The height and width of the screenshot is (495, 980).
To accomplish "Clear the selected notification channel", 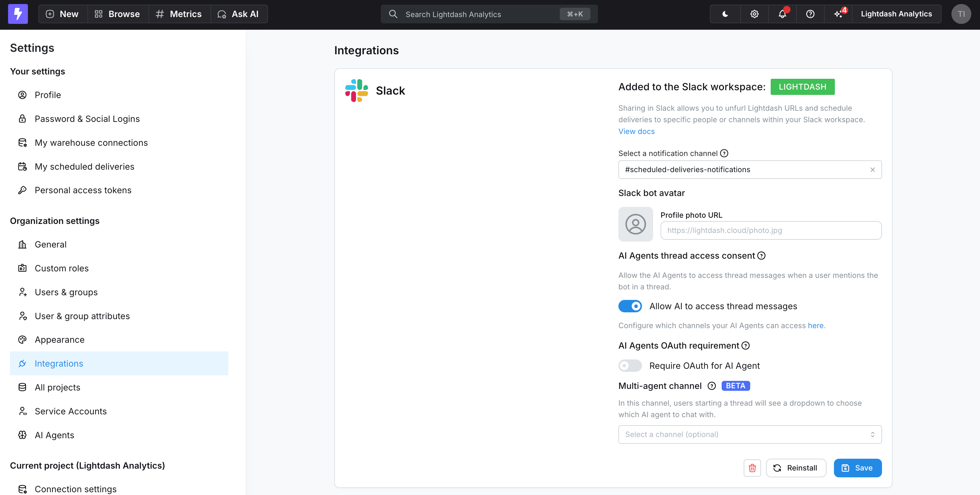I will (872, 170).
